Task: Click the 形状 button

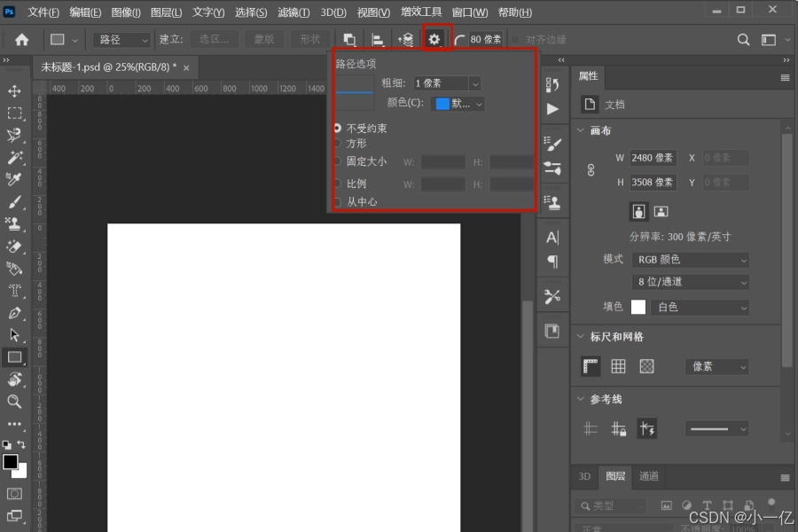Action: coord(310,40)
